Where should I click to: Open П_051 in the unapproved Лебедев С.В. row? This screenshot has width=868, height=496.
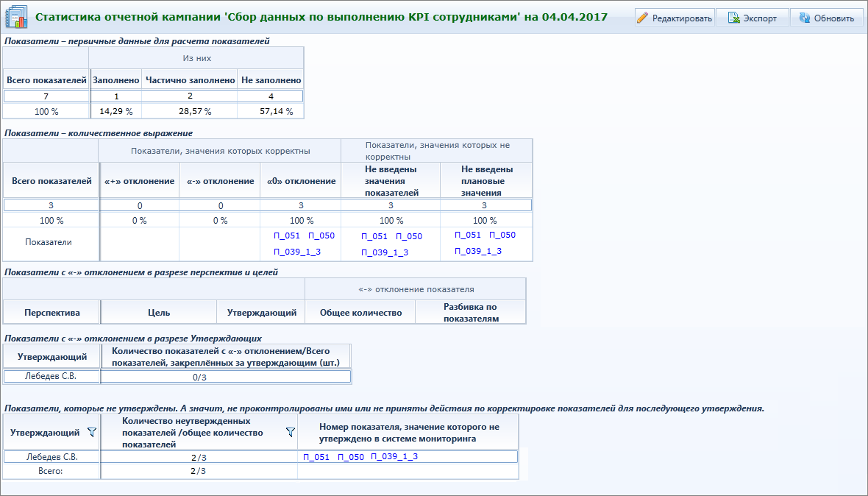316,457
